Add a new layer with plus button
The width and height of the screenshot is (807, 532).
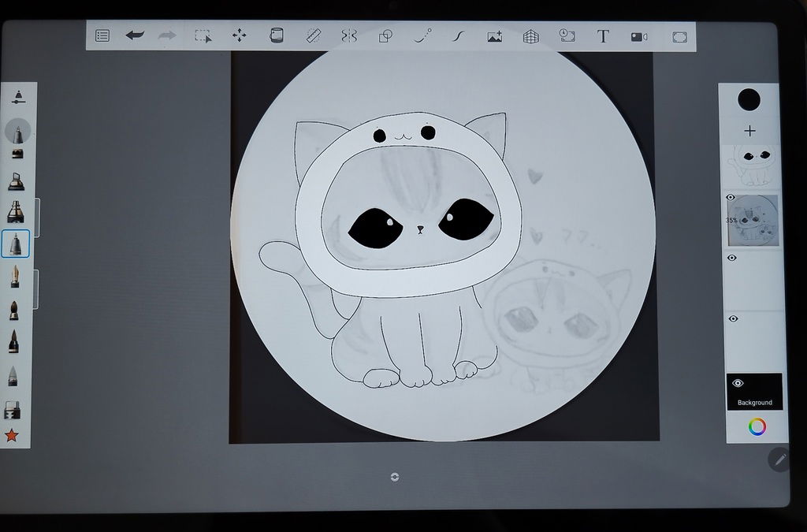coord(749,131)
